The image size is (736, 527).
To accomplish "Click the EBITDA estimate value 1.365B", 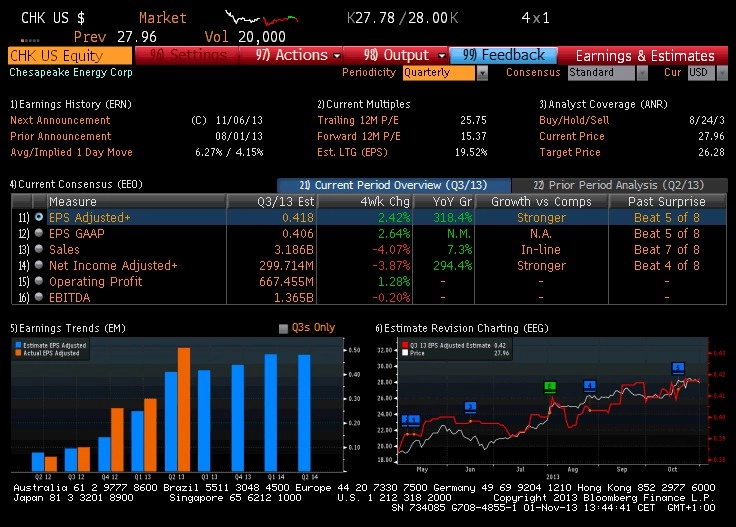I will [294, 298].
